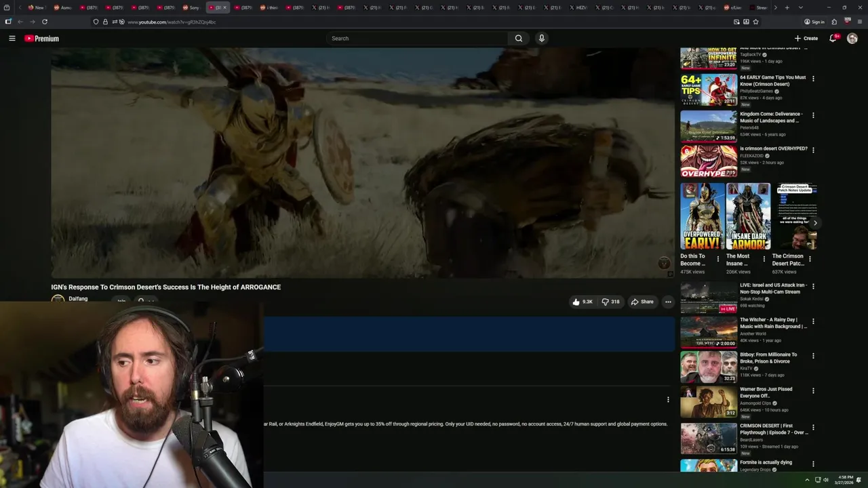
Task: Open network status tray icon
Action: tap(816, 480)
